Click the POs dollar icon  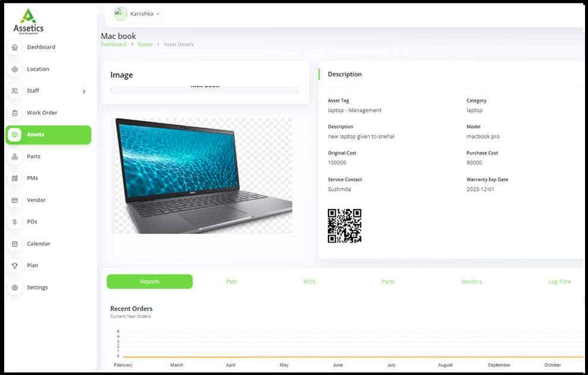click(x=15, y=222)
